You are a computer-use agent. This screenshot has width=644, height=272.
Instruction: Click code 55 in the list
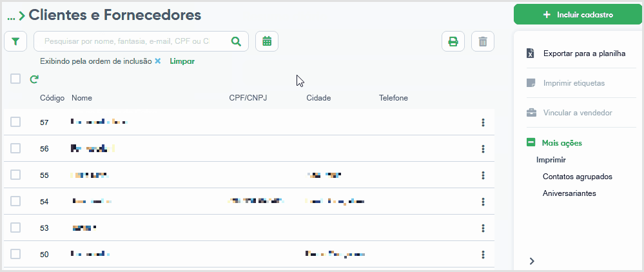(44, 175)
